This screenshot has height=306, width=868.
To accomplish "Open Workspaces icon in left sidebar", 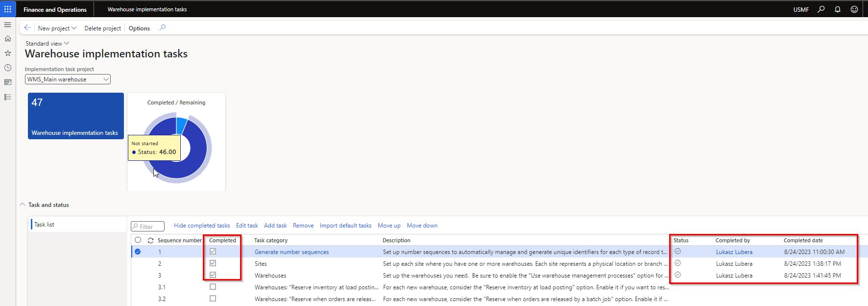I will [8, 82].
